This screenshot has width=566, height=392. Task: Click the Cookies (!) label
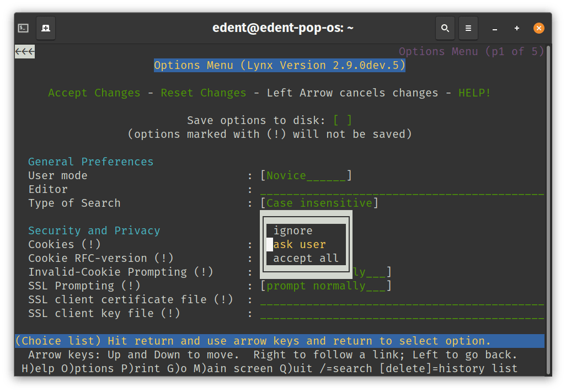click(64, 244)
